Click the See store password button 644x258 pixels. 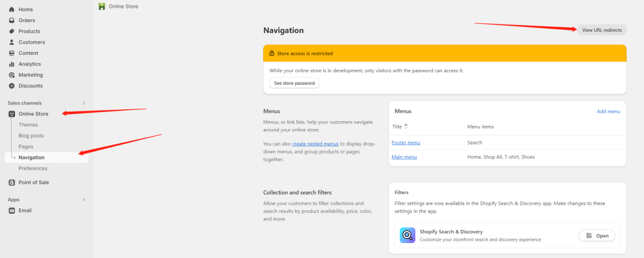[295, 83]
